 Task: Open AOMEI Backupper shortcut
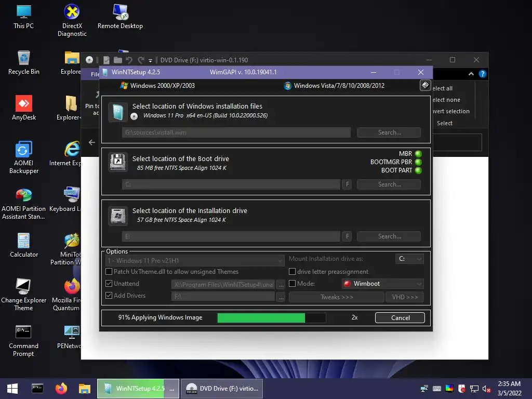pos(24,157)
